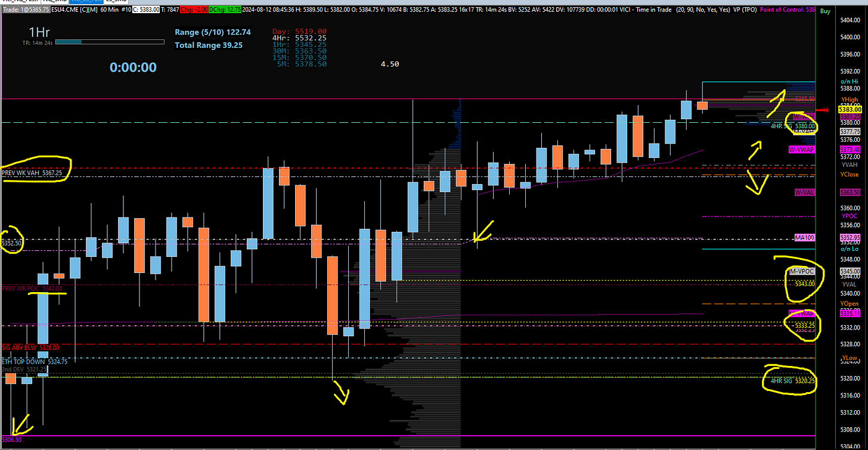Click the yellow 5343.00 level value
The height and width of the screenshot is (450, 868).
tap(805, 284)
